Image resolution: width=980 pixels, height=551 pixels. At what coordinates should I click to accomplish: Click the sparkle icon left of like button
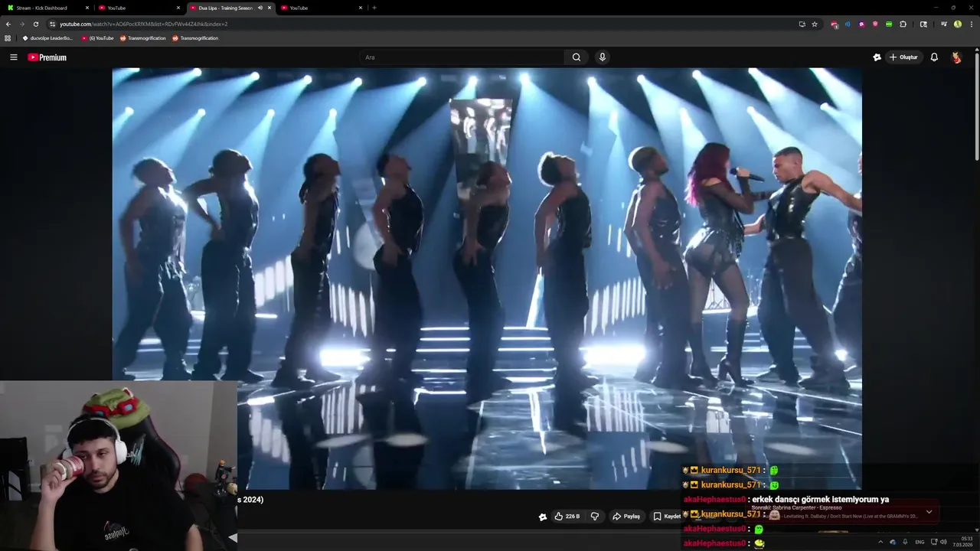[543, 517]
